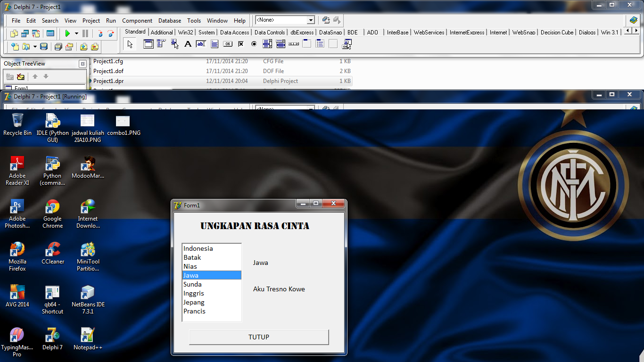The width and height of the screenshot is (644, 362).
Task: Click the View Unit toolbar icon
Action: click(x=14, y=33)
